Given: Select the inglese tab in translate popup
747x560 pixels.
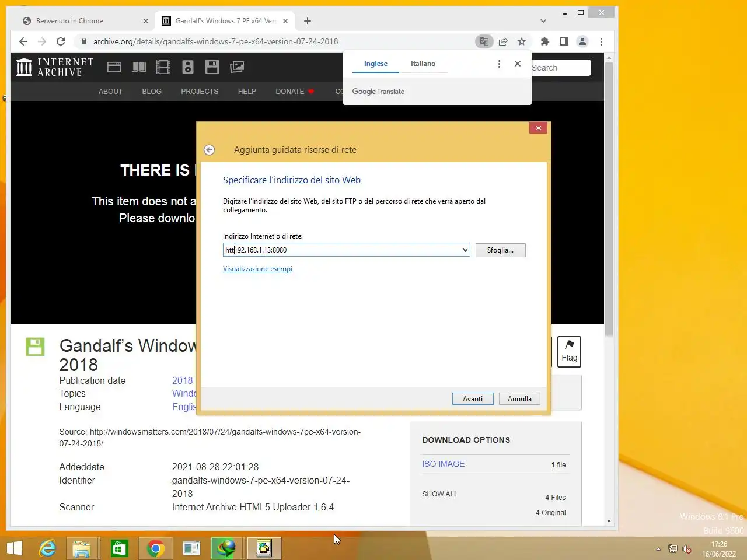Looking at the screenshot, I should 376,64.
